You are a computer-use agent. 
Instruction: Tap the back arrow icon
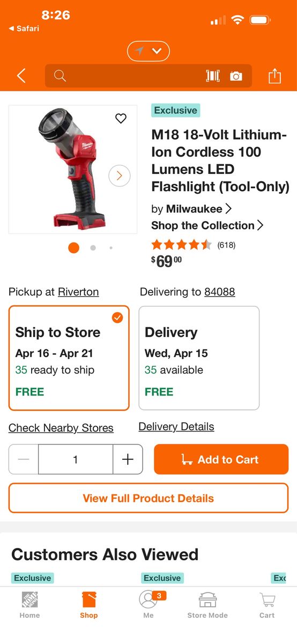click(x=21, y=76)
